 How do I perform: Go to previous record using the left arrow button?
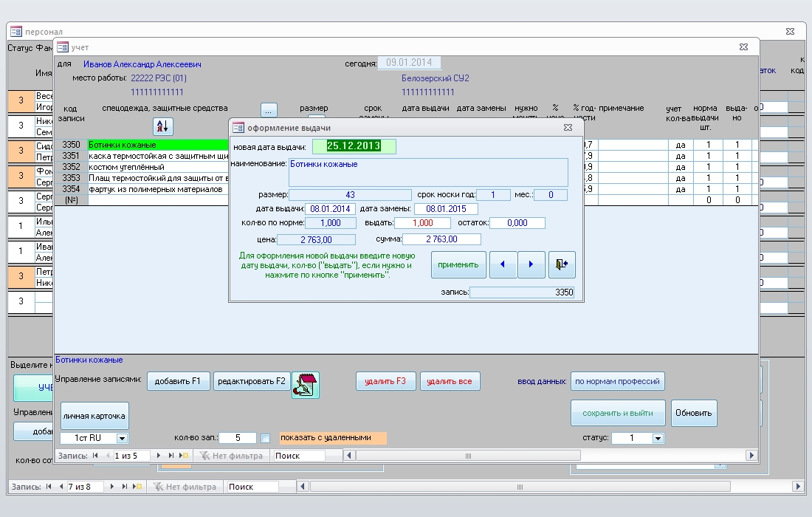click(503, 264)
